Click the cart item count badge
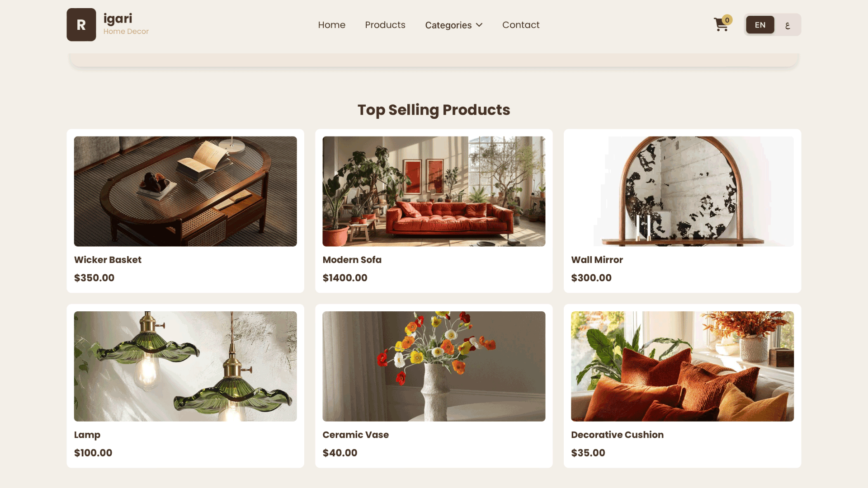 pyautogui.click(x=727, y=20)
